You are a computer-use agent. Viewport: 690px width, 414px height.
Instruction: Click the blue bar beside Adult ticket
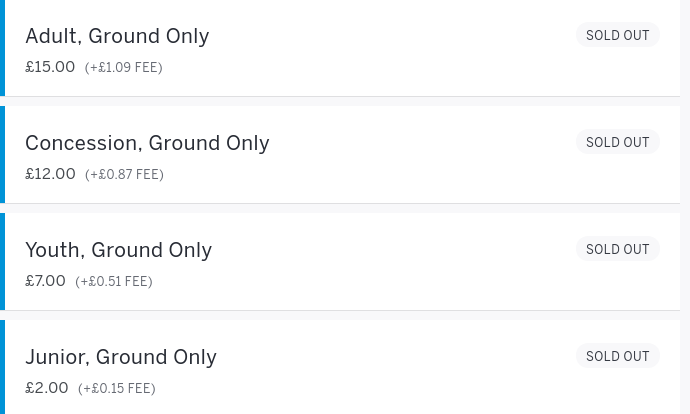coord(2,48)
